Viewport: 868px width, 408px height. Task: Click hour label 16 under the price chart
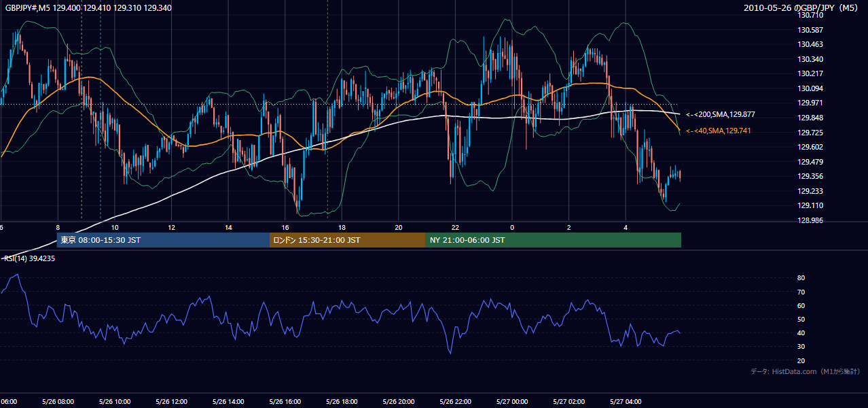click(285, 228)
